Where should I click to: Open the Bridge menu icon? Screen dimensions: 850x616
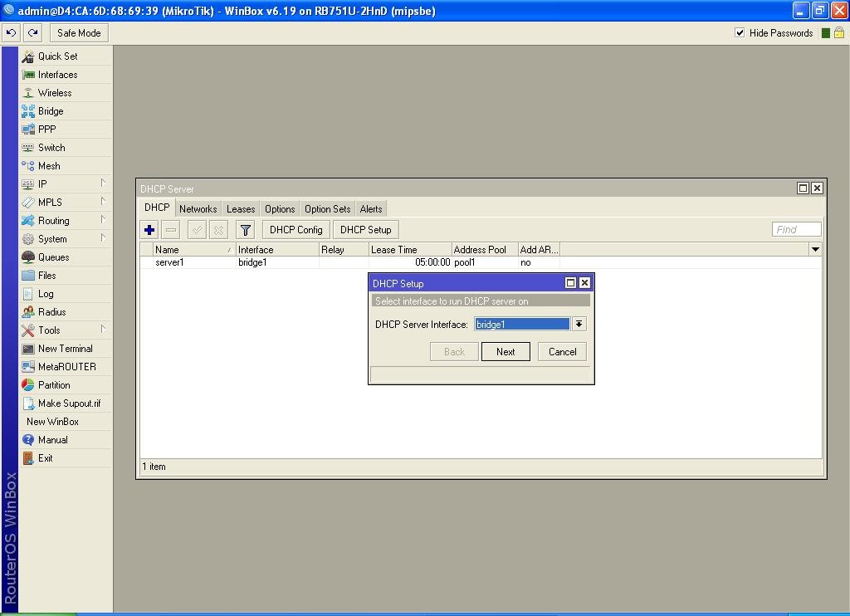click(28, 111)
